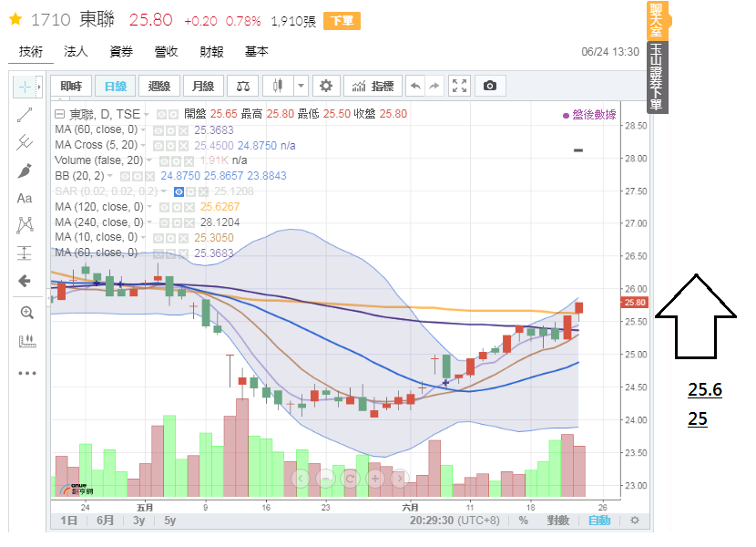Select the Aa text annotation tool

click(x=25, y=198)
